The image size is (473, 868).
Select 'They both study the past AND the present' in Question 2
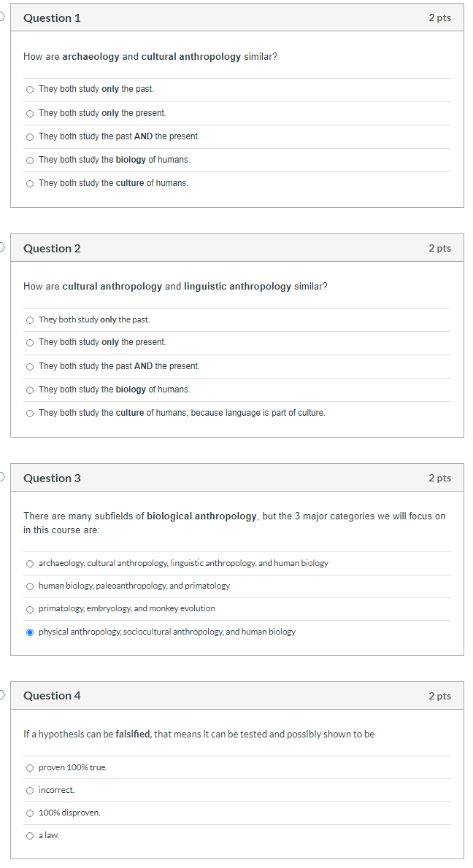[29, 366]
